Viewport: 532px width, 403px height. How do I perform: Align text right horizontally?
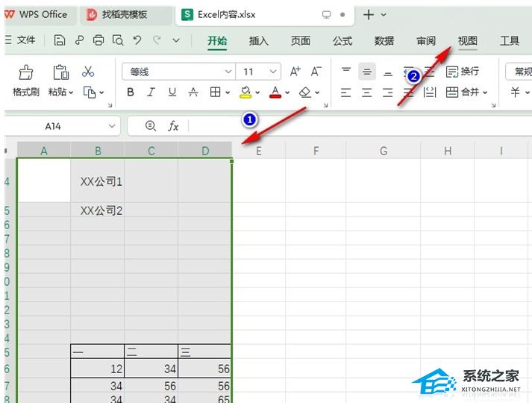(387, 93)
